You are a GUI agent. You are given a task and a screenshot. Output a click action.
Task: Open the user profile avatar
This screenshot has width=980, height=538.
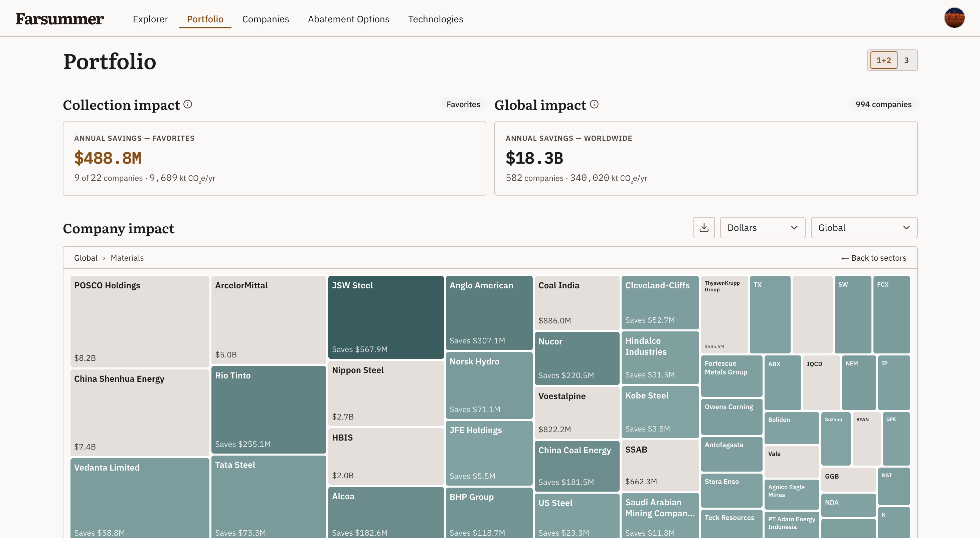[954, 18]
